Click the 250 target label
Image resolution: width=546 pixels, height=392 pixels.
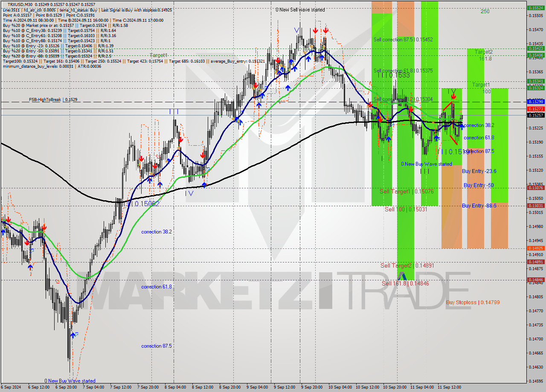(485, 12)
